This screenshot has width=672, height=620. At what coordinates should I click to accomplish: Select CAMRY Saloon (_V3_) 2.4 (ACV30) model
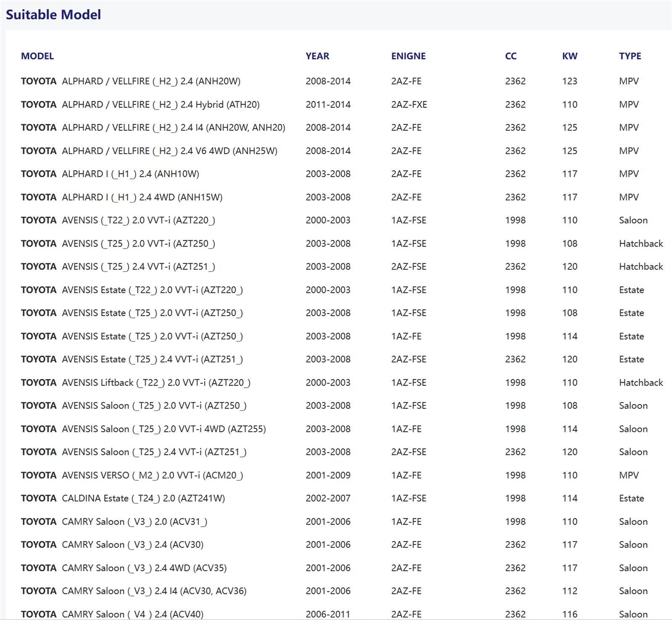[112, 545]
